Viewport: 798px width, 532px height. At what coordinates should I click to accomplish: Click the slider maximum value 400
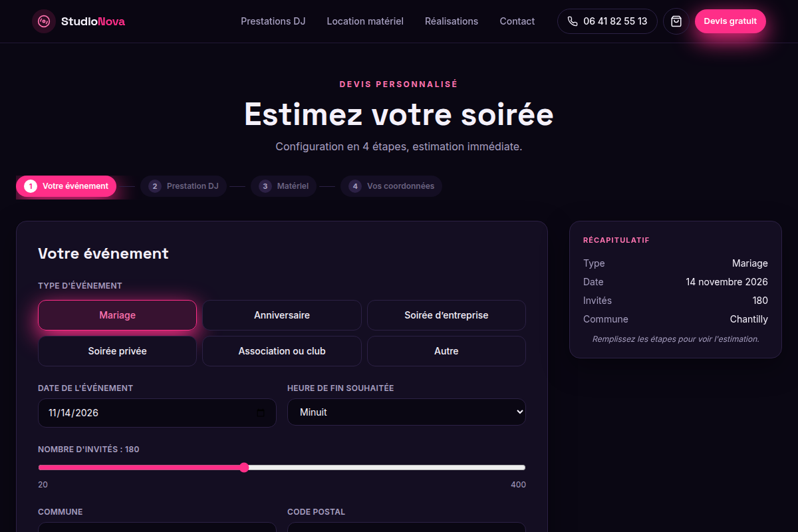pos(518,485)
